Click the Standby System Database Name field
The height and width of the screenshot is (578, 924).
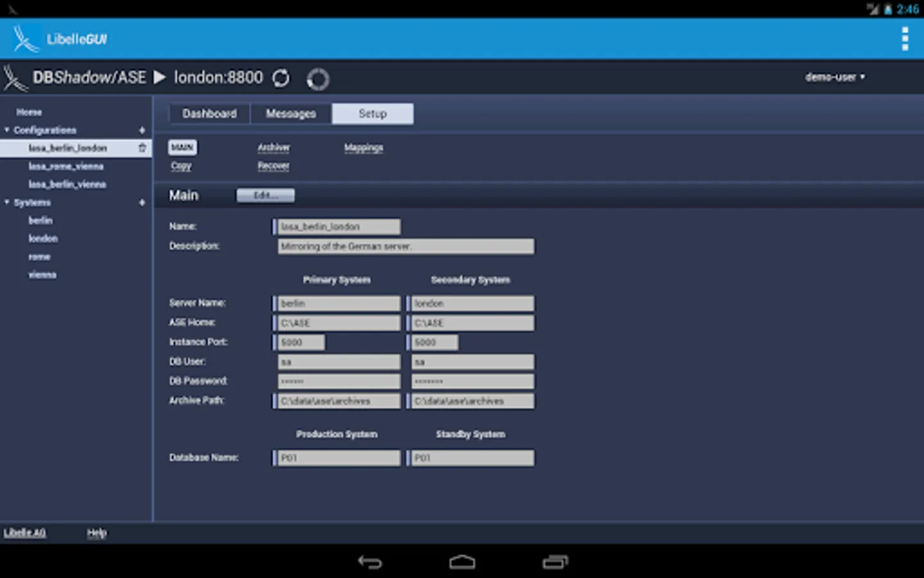click(x=472, y=458)
